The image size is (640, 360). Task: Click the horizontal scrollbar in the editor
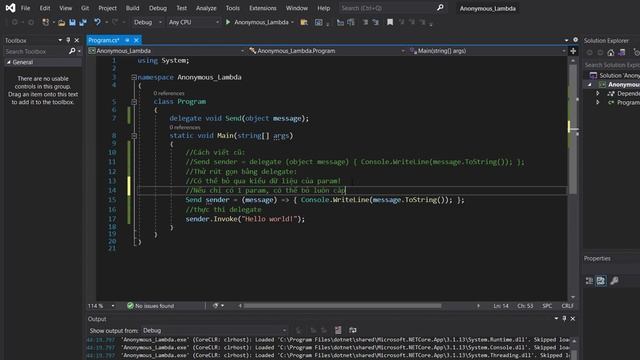tap(342, 306)
